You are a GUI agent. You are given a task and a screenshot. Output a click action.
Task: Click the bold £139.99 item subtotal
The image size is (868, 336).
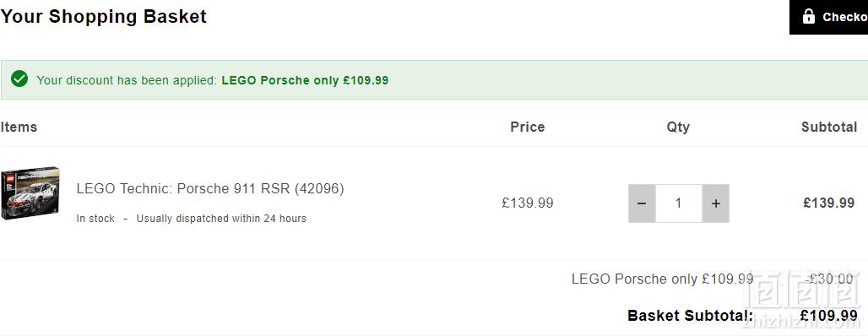(x=829, y=203)
